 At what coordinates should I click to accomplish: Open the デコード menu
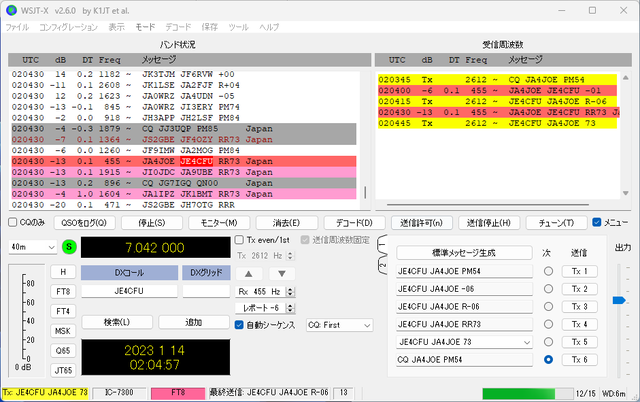point(178,27)
